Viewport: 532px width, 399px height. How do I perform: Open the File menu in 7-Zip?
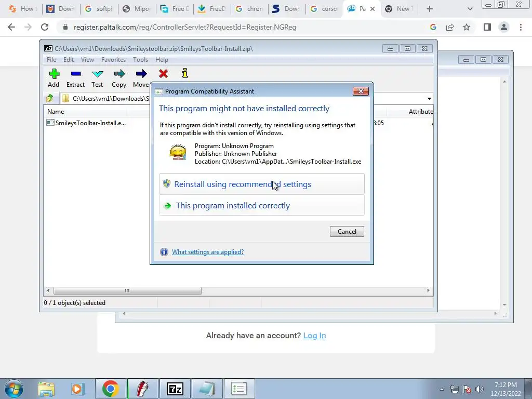click(51, 60)
